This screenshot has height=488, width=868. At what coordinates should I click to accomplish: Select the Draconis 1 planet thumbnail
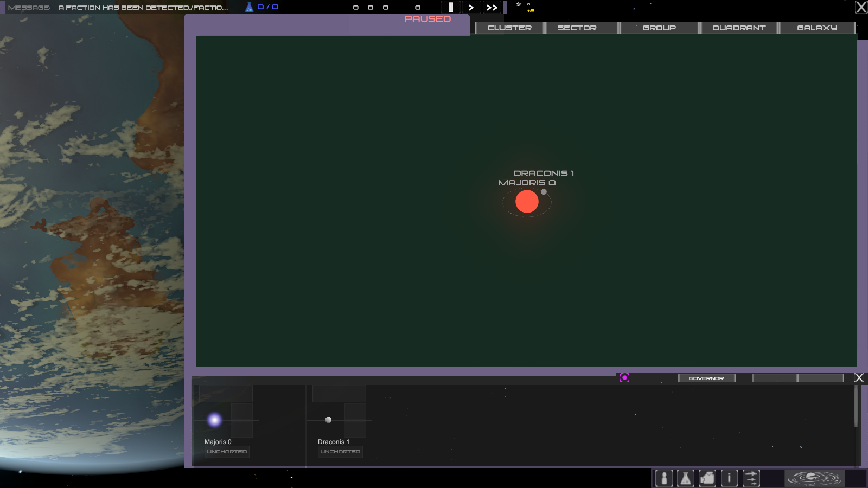[x=328, y=420]
